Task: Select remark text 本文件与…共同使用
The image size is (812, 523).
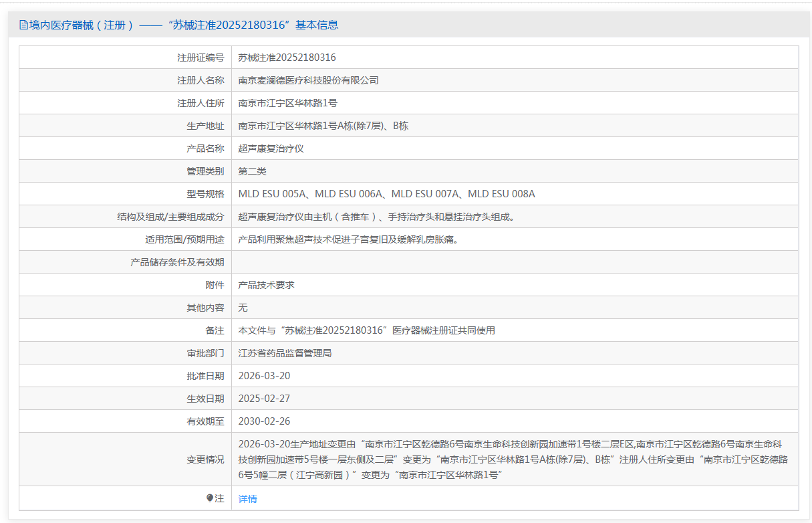Action: pos(367,330)
